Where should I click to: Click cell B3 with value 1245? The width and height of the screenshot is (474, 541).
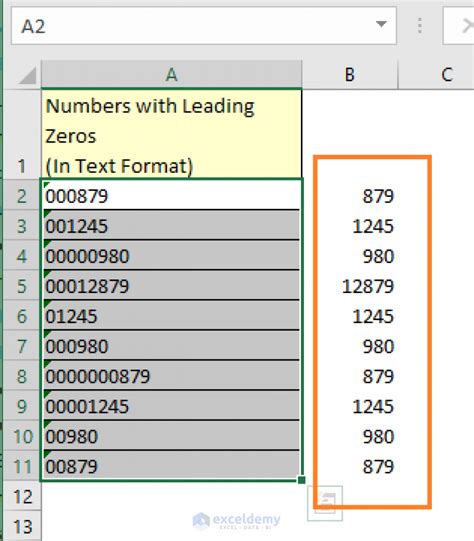(350, 225)
